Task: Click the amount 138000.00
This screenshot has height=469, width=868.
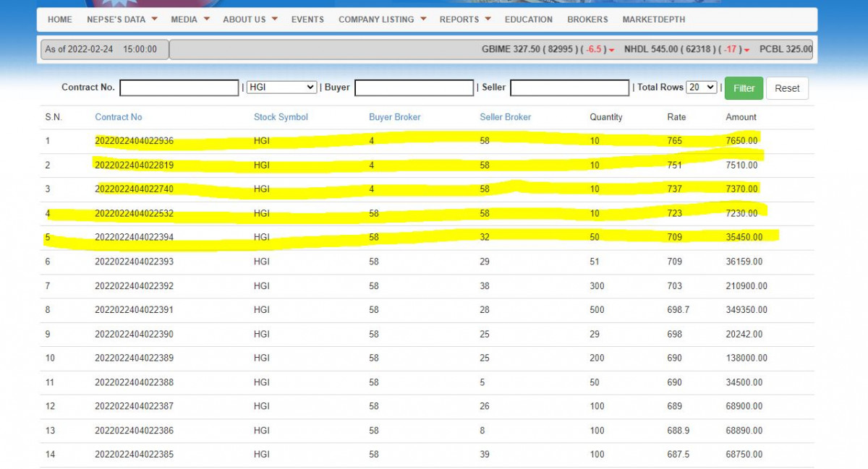Action: 746,358
